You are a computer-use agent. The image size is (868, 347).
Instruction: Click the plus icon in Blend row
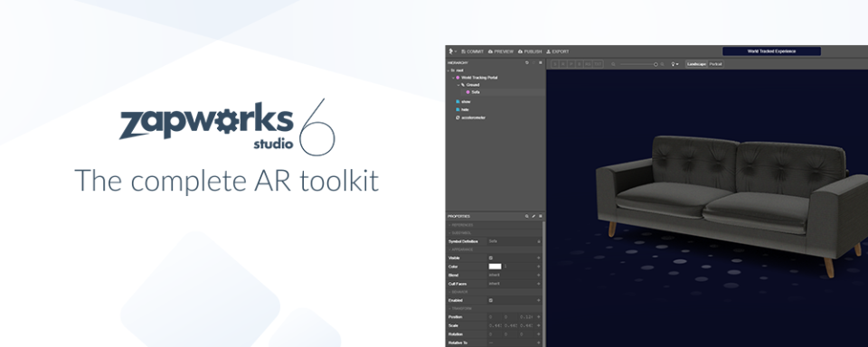point(539,275)
